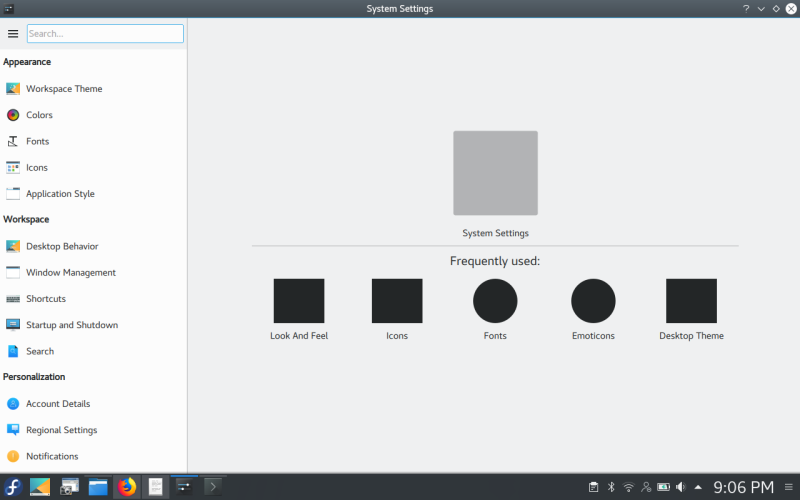Click the Search settings input field
Viewport: 800px width, 500px height.
(105, 33)
